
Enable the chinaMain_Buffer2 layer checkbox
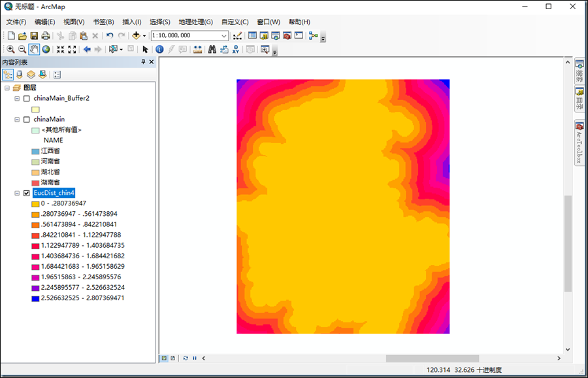pyautogui.click(x=26, y=98)
